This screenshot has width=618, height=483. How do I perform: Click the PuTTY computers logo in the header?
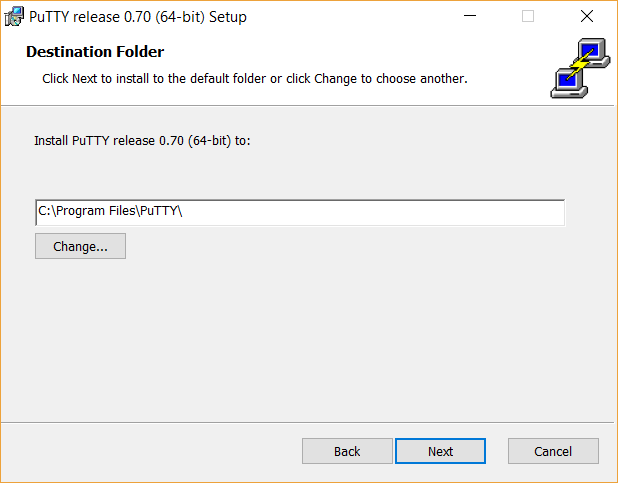click(580, 68)
